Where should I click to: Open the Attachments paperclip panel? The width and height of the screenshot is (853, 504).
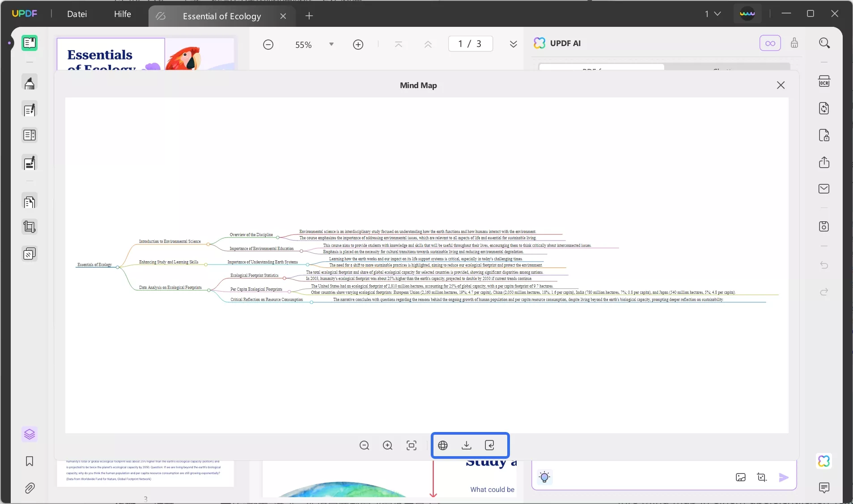pyautogui.click(x=30, y=488)
